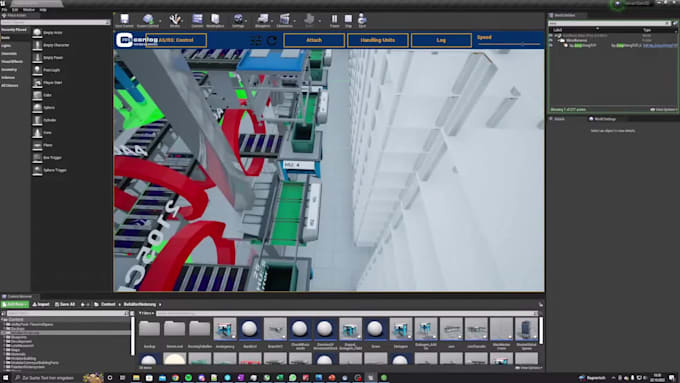Open the Blueprints toolbar icon
The width and height of the screenshot is (680, 383).
(263, 20)
